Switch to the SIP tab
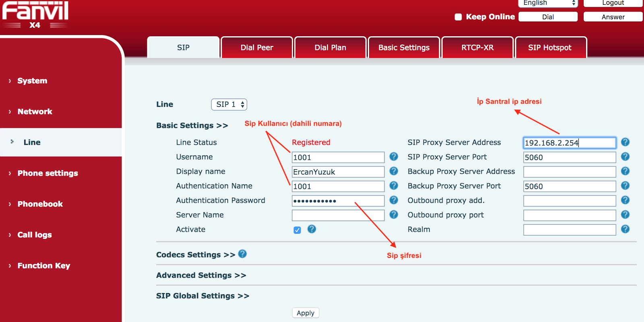Screen dimensions: 644x322 (183, 48)
